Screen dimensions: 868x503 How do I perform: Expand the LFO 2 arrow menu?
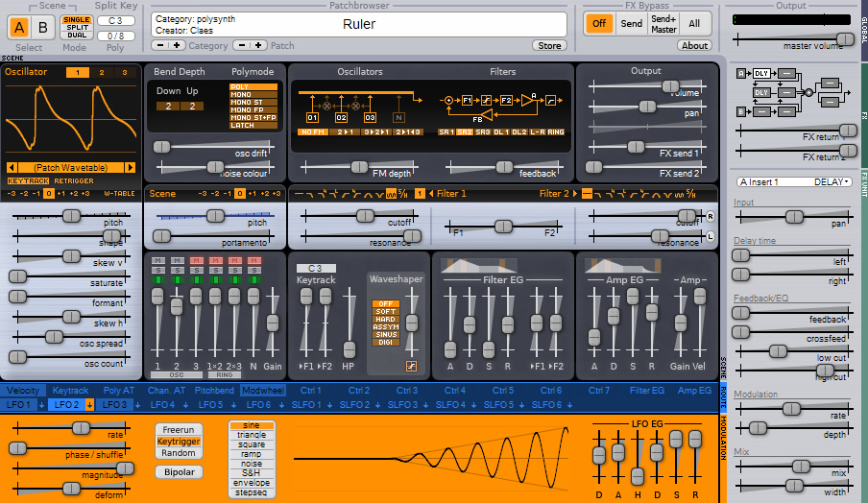click(89, 405)
